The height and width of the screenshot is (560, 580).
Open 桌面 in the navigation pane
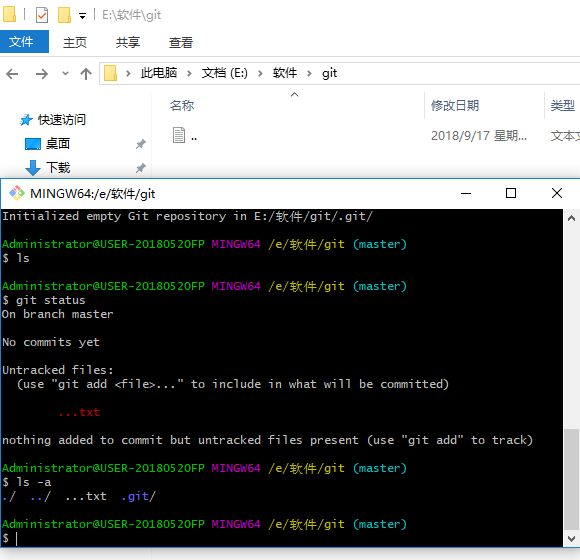47,144
